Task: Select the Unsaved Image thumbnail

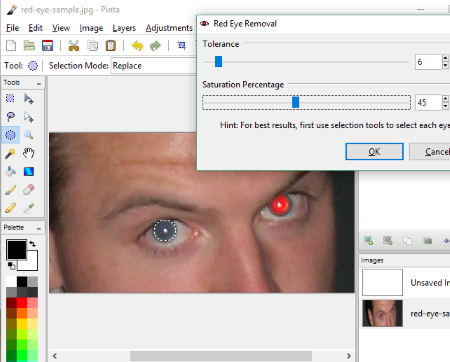Action: [382, 282]
